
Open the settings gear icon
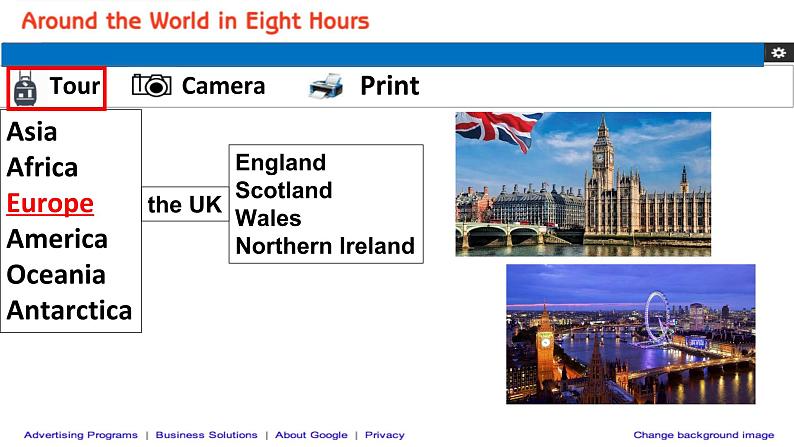[778, 53]
